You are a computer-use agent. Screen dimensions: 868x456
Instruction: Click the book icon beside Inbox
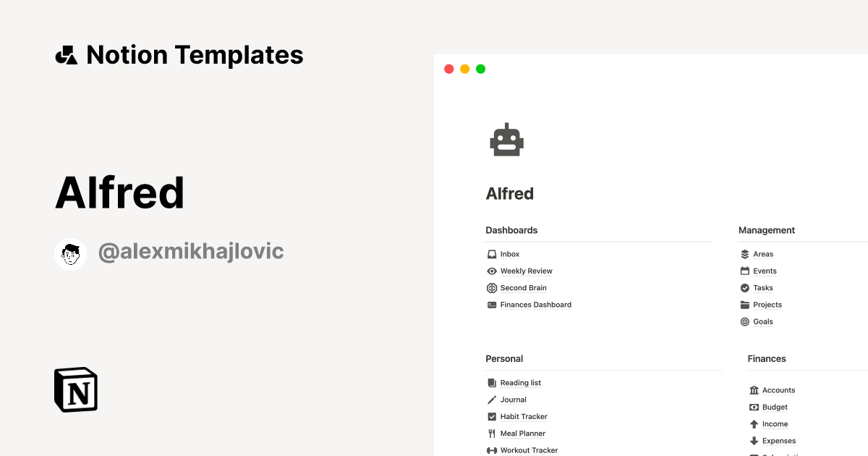coord(491,254)
